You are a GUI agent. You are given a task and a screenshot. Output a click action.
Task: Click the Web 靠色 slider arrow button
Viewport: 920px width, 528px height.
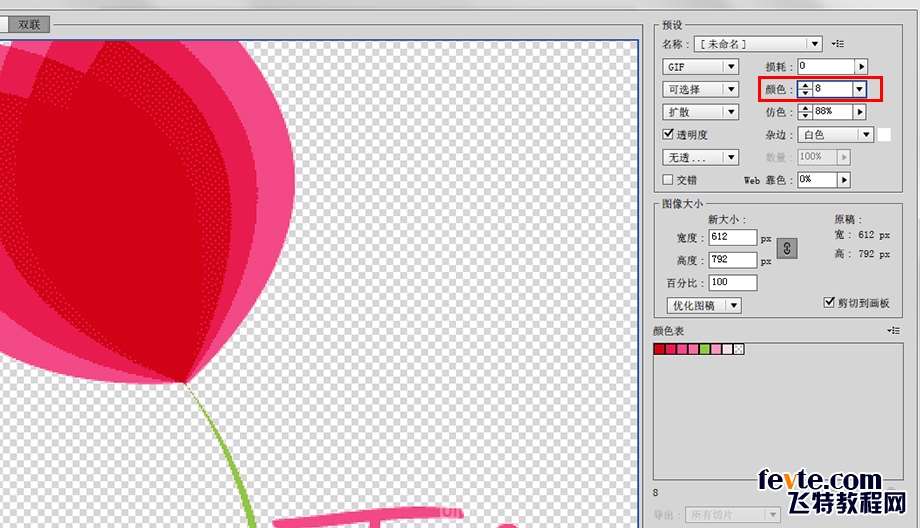click(844, 180)
